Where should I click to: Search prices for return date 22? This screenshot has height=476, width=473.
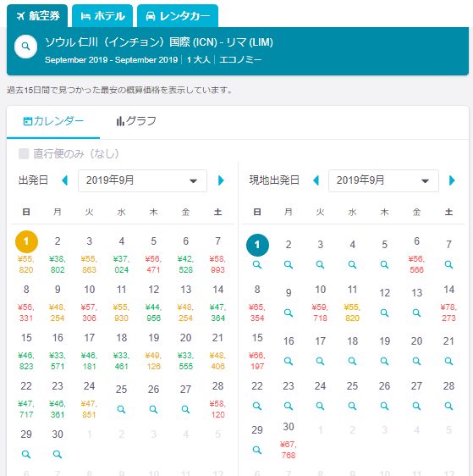[257, 407]
